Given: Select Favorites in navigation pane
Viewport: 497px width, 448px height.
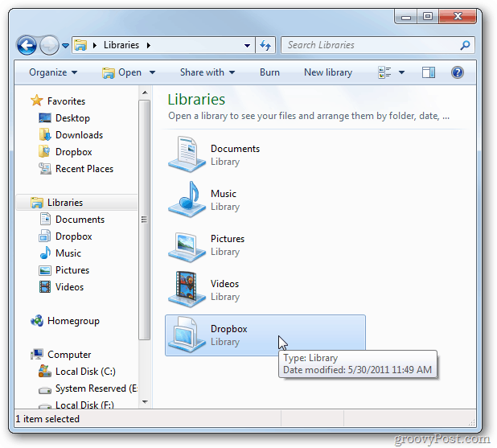Looking at the screenshot, I should point(66,101).
